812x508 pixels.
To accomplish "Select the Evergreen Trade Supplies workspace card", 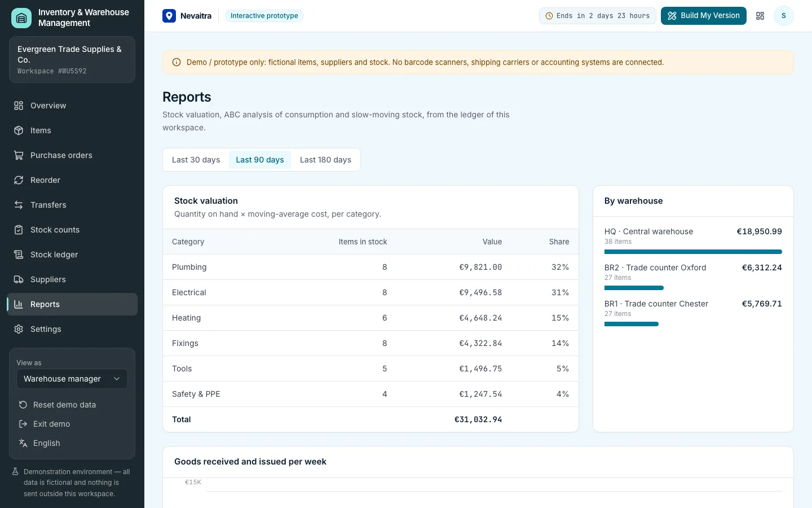I will (x=72, y=60).
